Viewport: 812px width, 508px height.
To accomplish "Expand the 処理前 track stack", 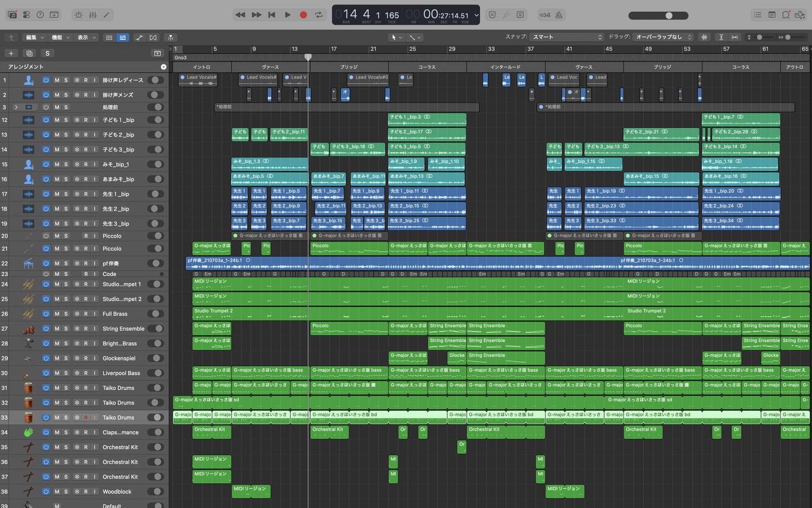I will click(16, 107).
